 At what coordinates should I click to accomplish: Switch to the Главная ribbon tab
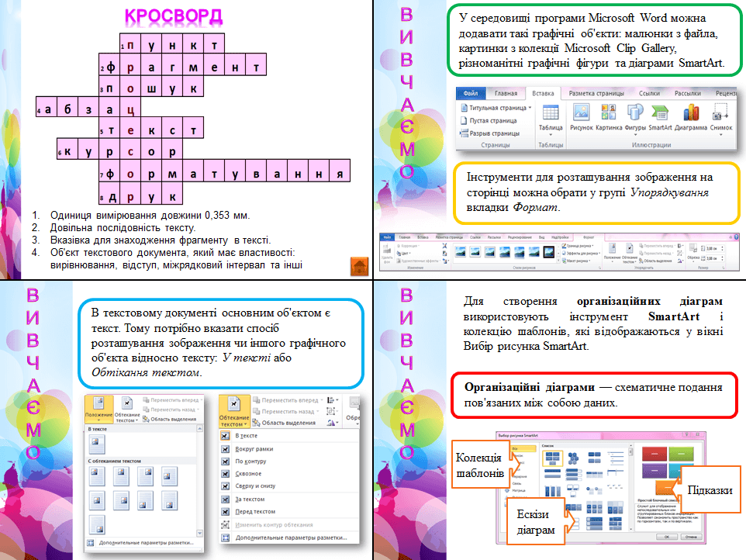pyautogui.click(x=506, y=93)
